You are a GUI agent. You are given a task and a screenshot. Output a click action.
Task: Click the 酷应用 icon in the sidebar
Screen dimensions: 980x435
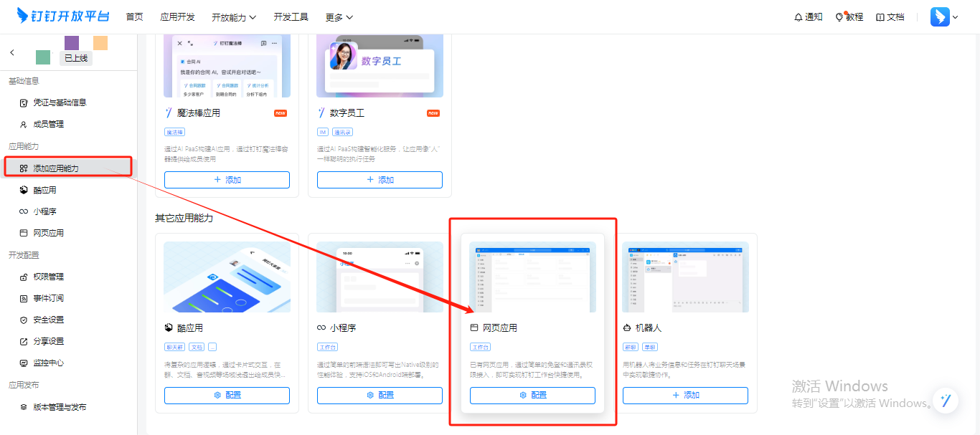point(24,190)
